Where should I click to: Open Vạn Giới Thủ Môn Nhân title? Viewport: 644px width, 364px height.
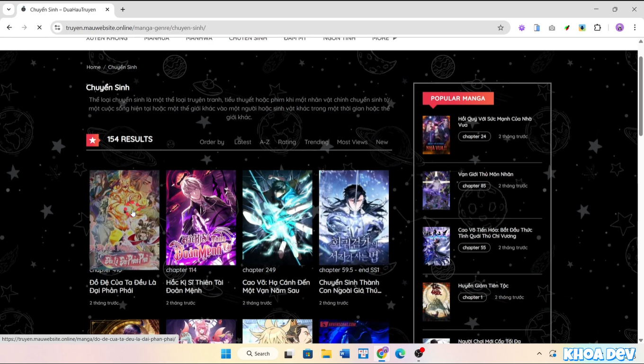coord(485,174)
